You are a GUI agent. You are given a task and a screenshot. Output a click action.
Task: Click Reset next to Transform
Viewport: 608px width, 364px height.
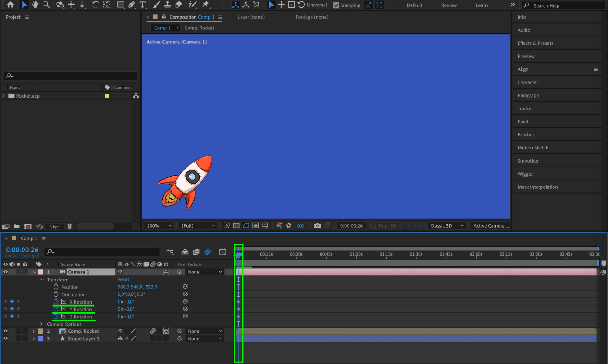[123, 279]
